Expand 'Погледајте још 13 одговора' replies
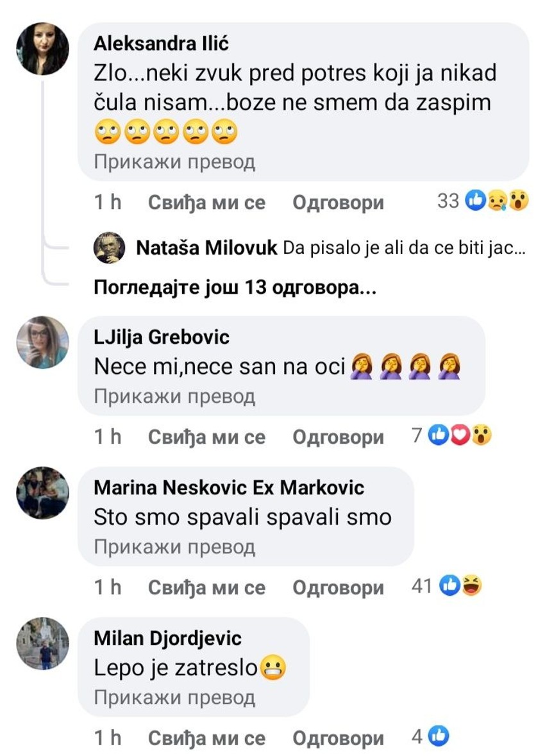Image resolution: width=545 pixels, height=756 pixels. click(x=235, y=288)
